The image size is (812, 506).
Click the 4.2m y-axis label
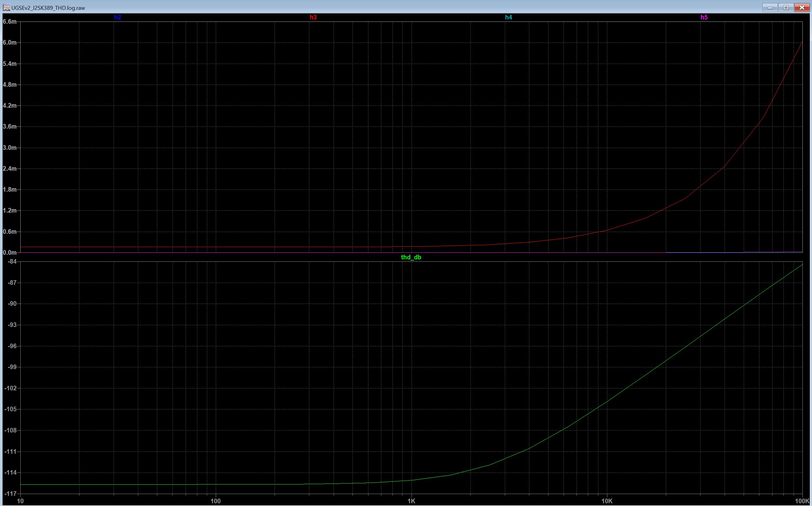9,106
